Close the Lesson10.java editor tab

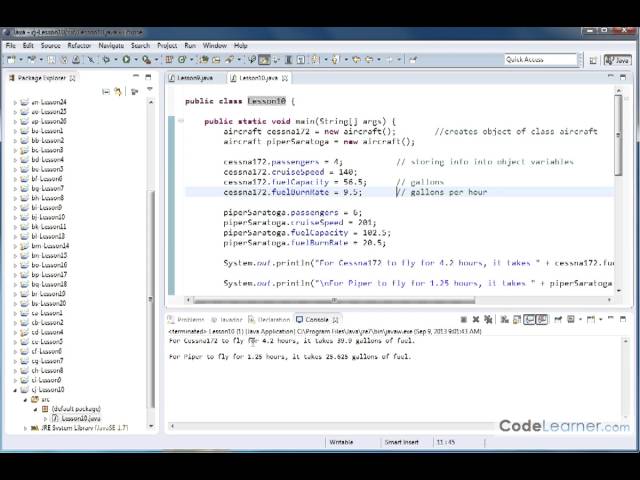click(x=285, y=78)
